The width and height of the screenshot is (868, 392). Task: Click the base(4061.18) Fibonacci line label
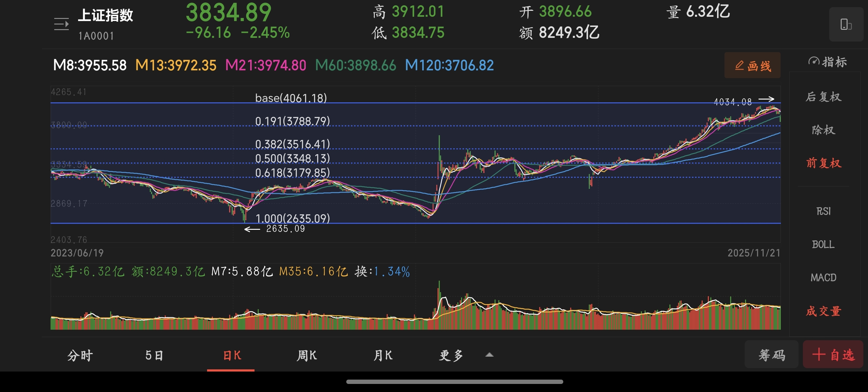point(291,98)
